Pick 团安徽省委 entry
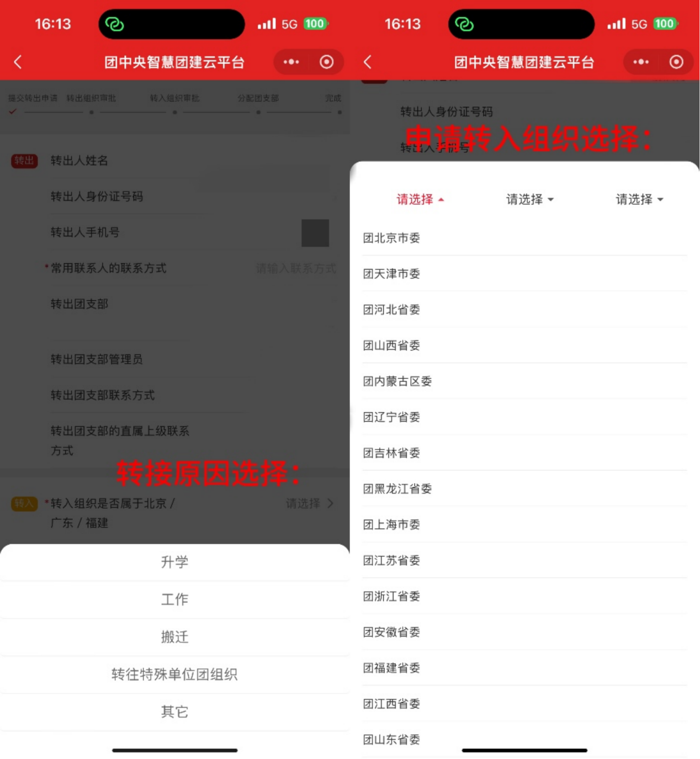The width and height of the screenshot is (700, 759). pyautogui.click(x=524, y=632)
